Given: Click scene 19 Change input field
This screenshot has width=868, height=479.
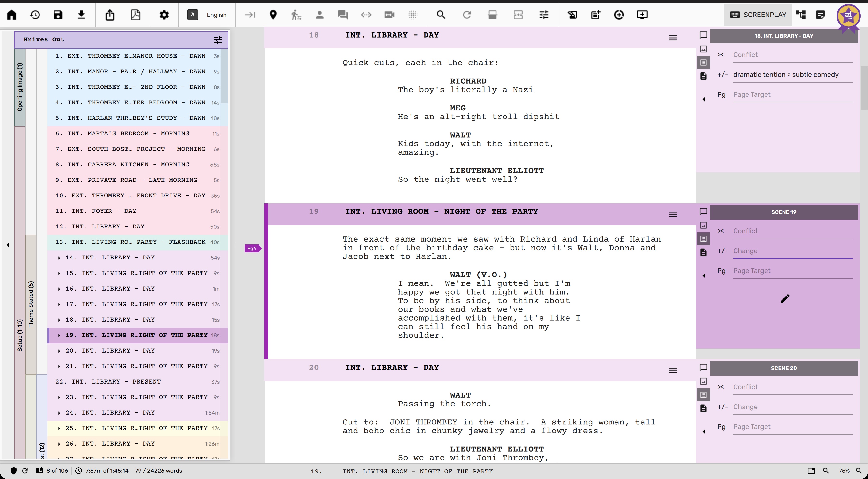Looking at the screenshot, I should tap(792, 251).
